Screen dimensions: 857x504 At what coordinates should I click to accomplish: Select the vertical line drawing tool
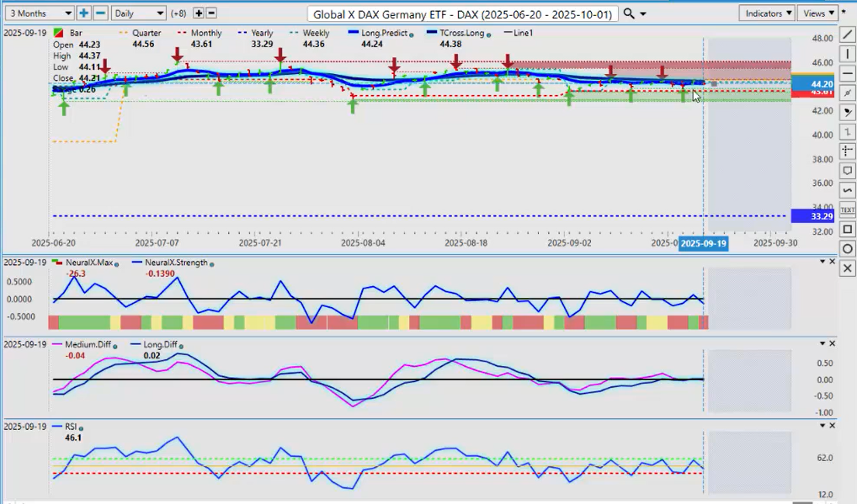click(x=847, y=54)
